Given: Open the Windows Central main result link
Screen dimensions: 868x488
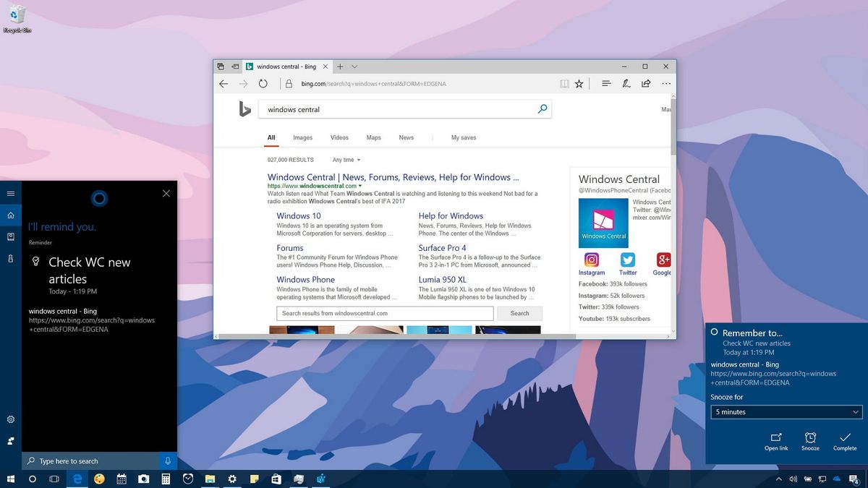Looking at the screenshot, I should (393, 177).
